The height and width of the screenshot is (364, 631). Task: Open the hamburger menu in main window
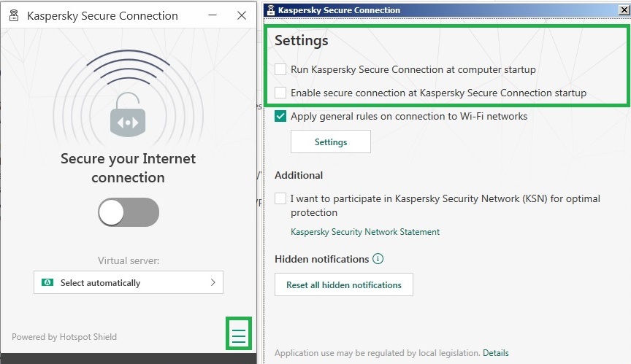239,336
